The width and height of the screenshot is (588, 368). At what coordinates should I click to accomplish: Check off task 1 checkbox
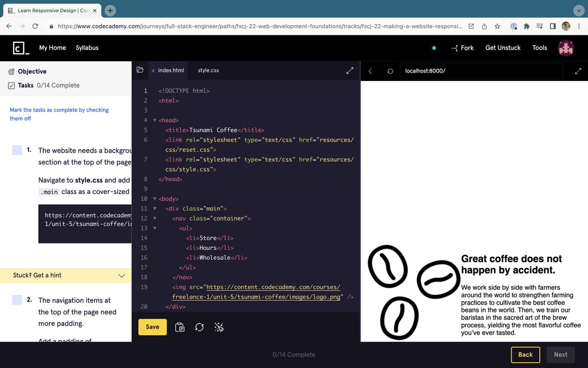click(17, 150)
